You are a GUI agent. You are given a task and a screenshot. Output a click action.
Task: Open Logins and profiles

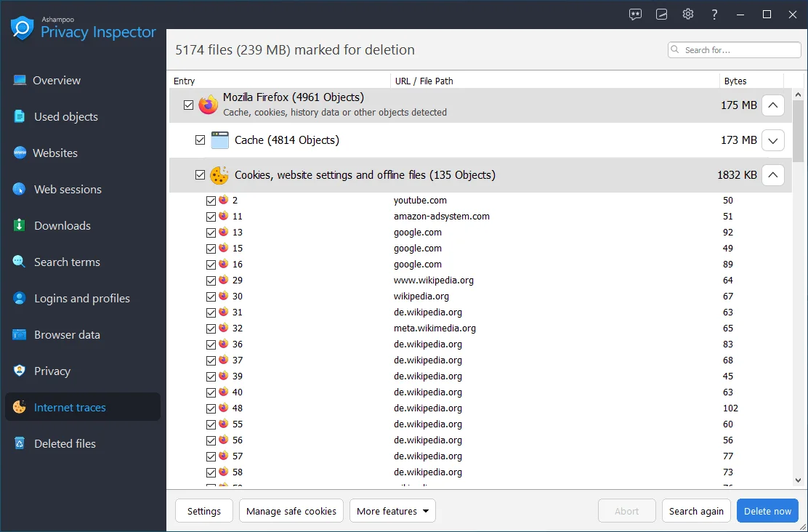coord(21,298)
